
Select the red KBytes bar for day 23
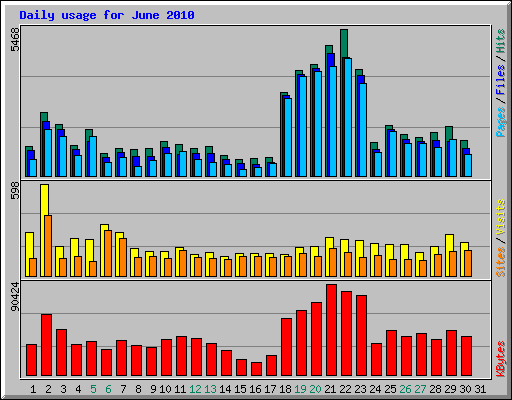[x=362, y=336]
